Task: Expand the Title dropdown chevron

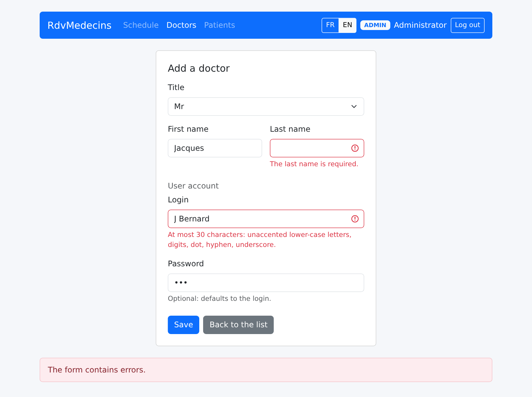Action: tap(354, 107)
